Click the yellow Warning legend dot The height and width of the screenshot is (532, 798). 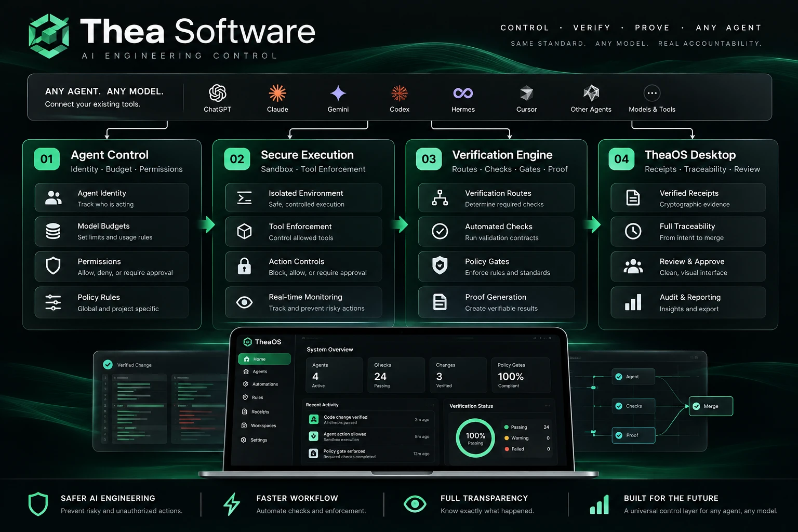point(506,438)
